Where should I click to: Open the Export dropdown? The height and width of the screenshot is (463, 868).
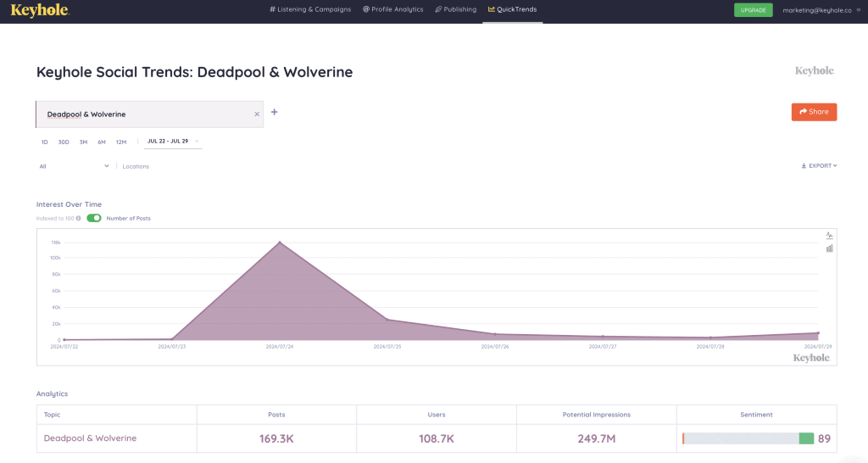[820, 165]
